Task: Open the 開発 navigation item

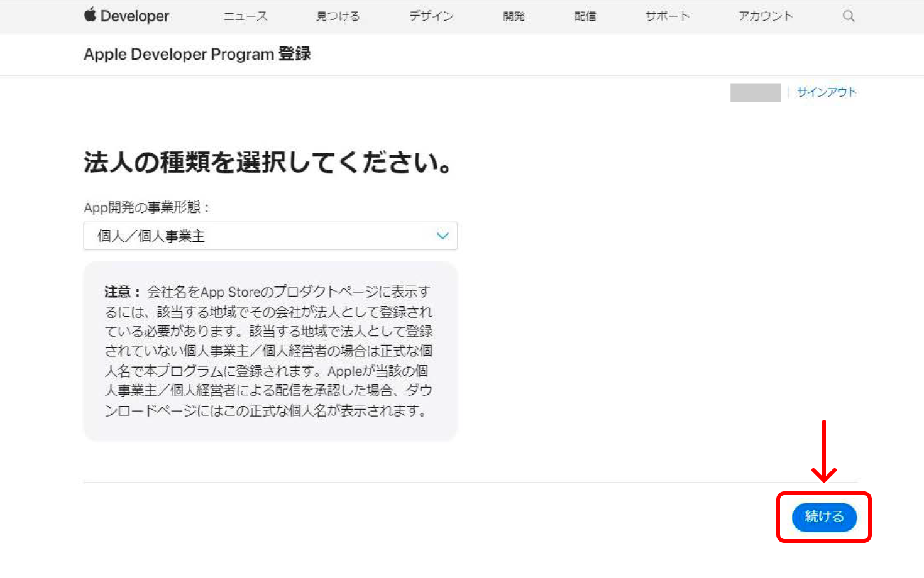Action: coord(514,16)
